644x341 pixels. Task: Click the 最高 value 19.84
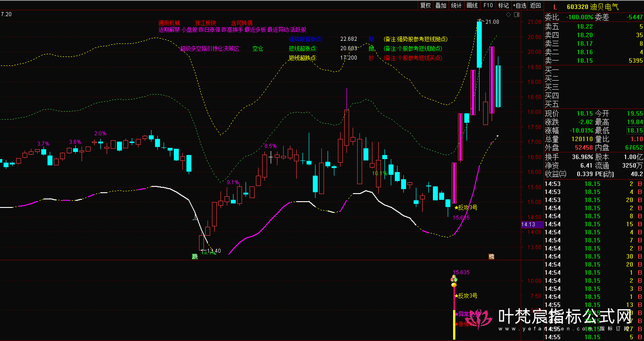click(x=635, y=122)
